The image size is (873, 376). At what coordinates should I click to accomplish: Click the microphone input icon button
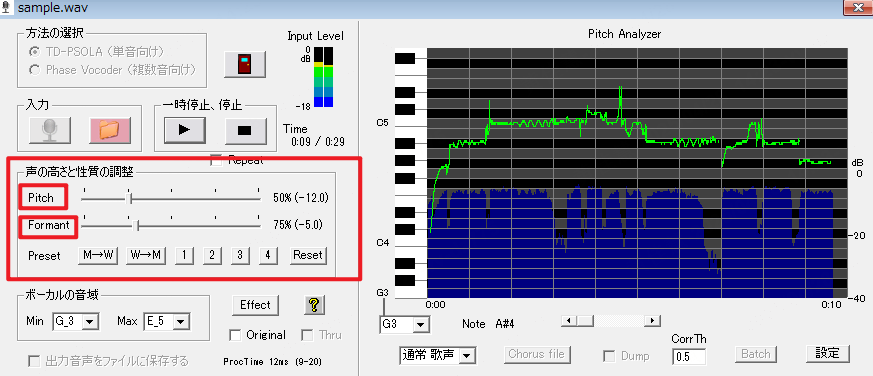[x=50, y=130]
